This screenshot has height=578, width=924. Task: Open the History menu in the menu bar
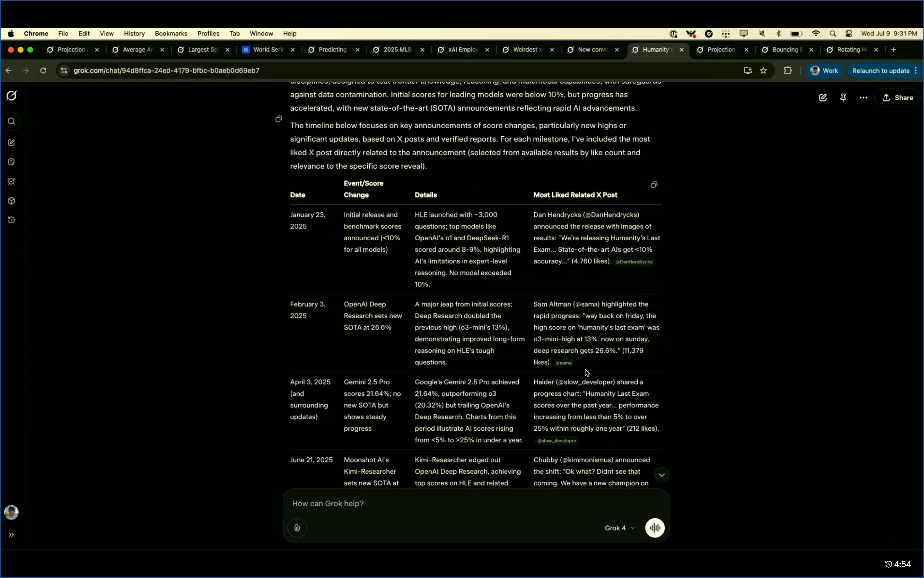(x=134, y=34)
